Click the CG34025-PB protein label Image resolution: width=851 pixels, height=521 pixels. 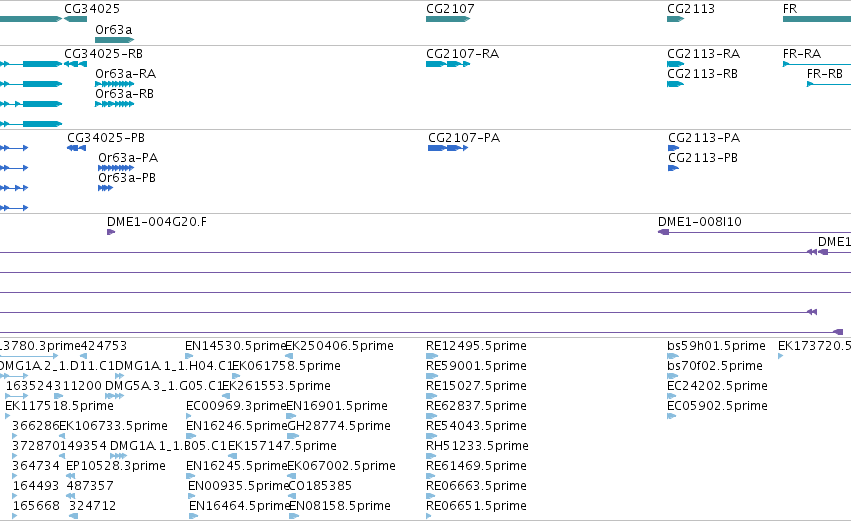[106, 138]
